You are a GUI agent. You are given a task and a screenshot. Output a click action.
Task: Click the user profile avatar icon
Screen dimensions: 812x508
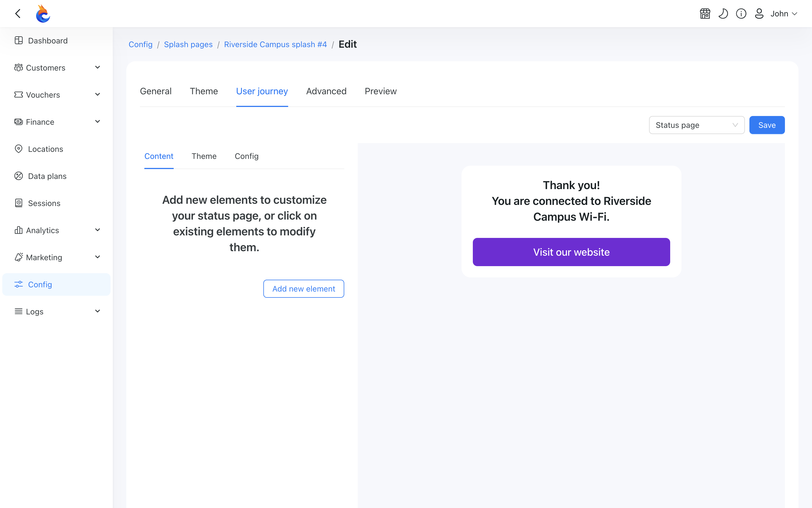pyautogui.click(x=759, y=14)
